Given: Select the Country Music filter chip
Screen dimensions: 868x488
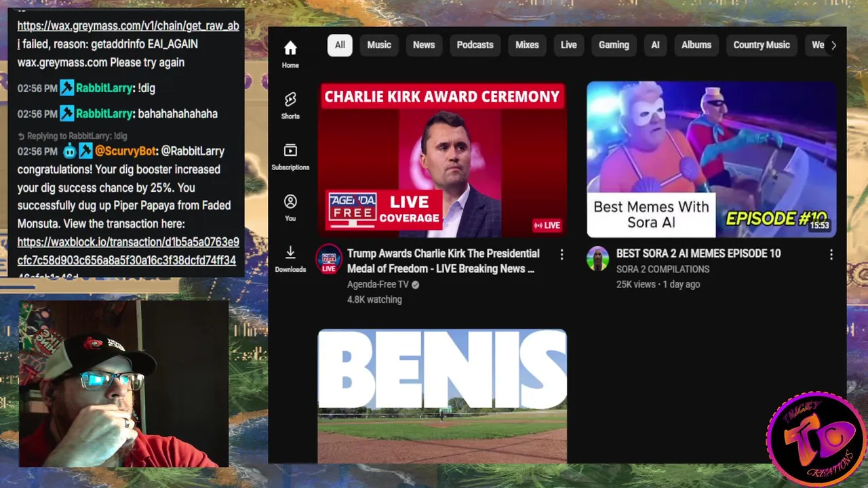Looking at the screenshot, I should (x=762, y=45).
